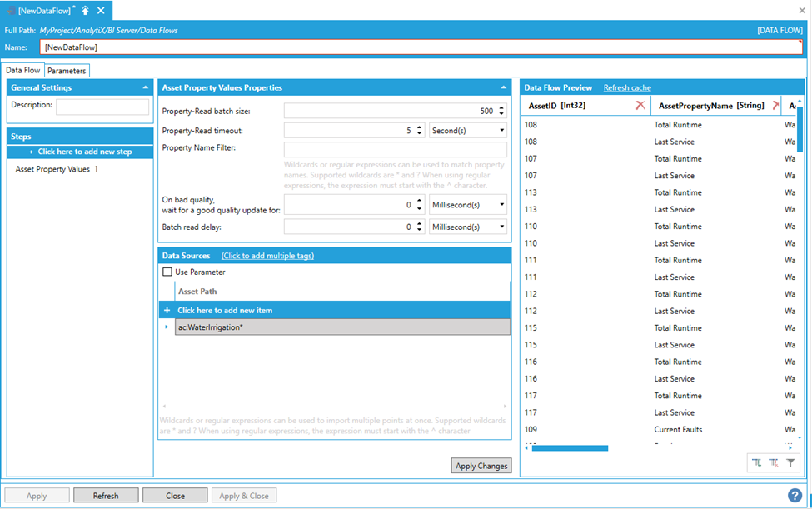
Task: Switch to the Parameters tab
Action: [67, 71]
